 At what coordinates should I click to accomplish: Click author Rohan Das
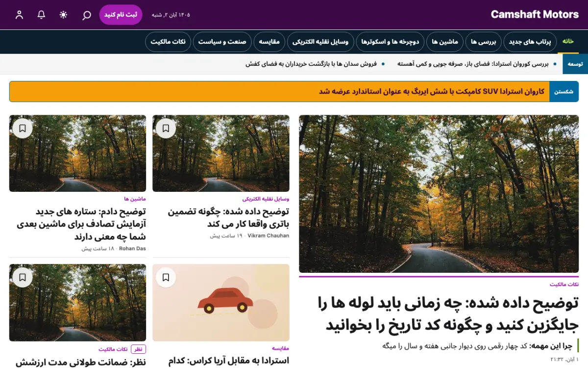coord(132,249)
